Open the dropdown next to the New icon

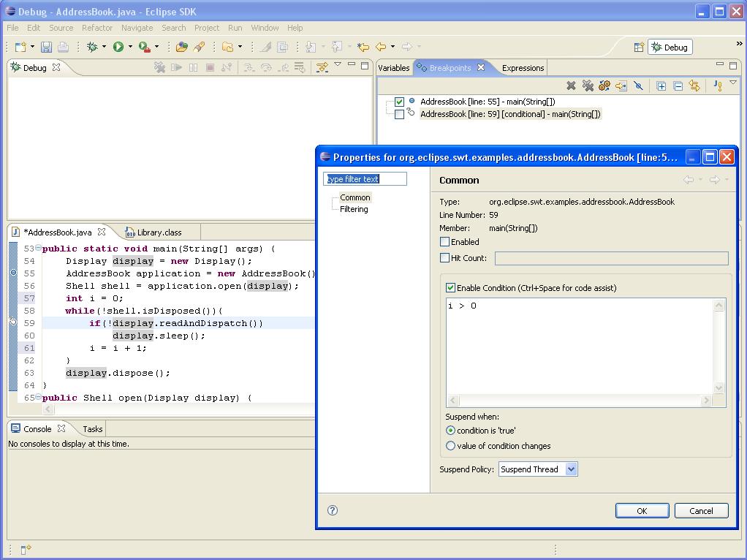point(32,47)
